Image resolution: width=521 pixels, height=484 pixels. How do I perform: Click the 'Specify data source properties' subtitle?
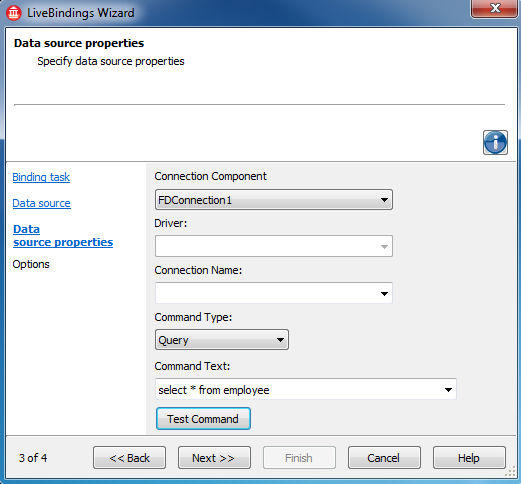[111, 61]
